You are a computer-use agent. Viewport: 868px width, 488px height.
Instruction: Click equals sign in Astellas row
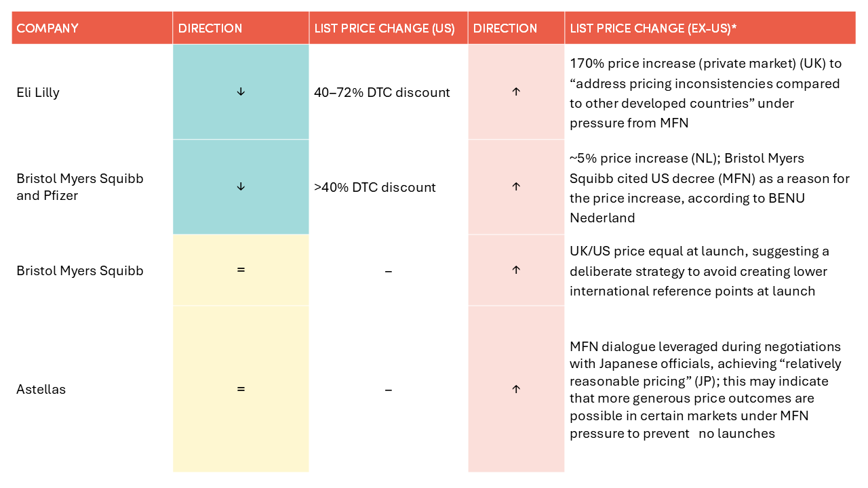pos(241,389)
